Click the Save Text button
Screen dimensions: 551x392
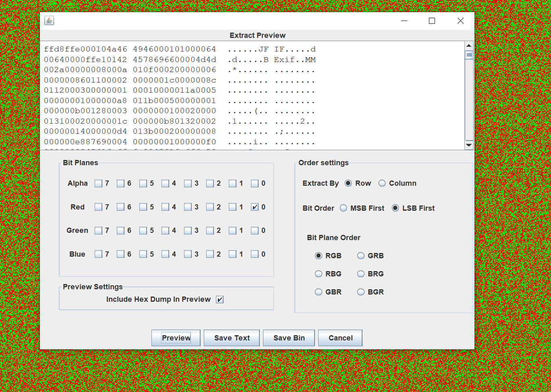pos(232,338)
